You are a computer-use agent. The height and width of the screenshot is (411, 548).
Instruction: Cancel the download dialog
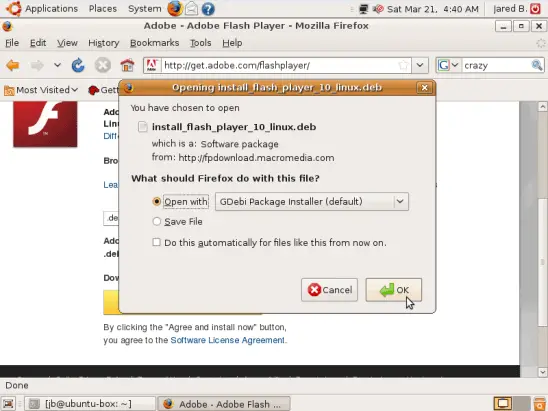[329, 290]
